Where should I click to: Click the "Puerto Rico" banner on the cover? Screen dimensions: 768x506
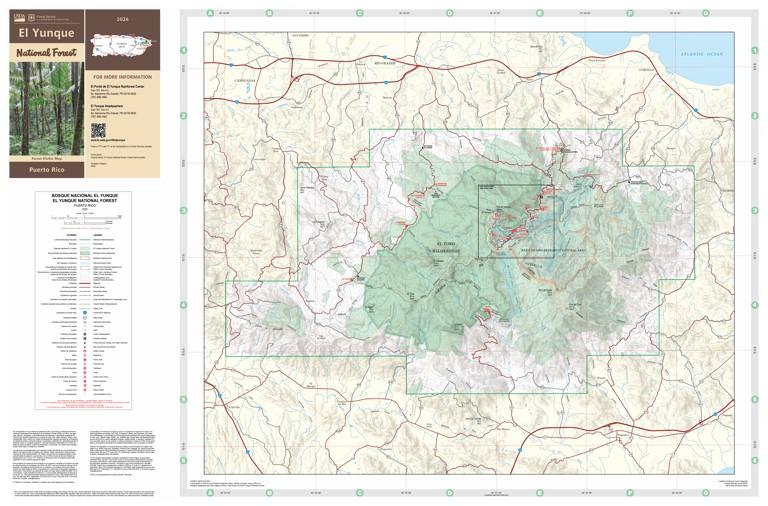pos(47,169)
